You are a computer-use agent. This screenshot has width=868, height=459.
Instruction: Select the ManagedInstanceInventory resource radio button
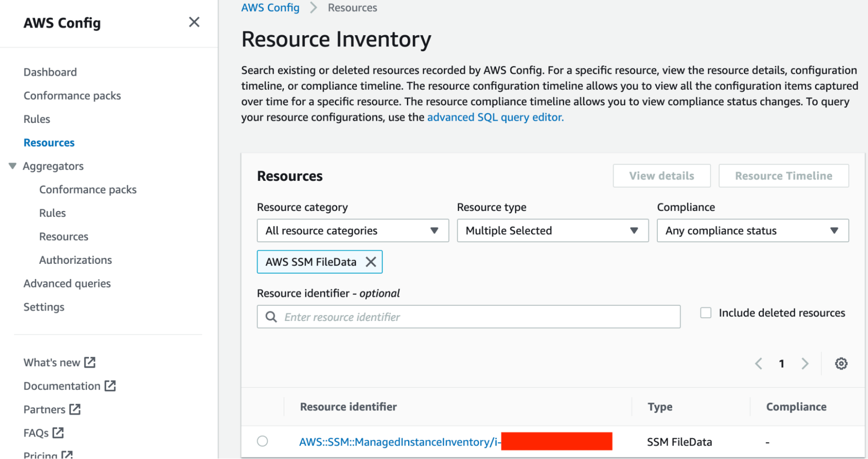point(262,441)
